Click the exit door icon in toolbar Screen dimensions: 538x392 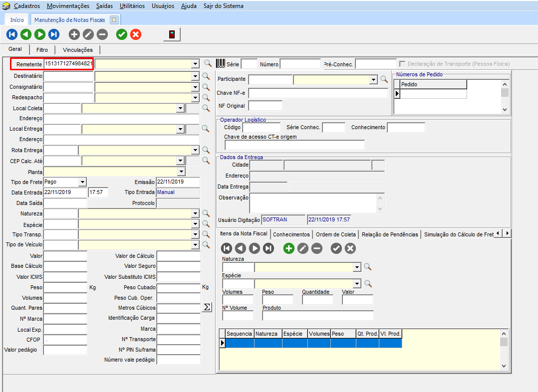click(172, 34)
